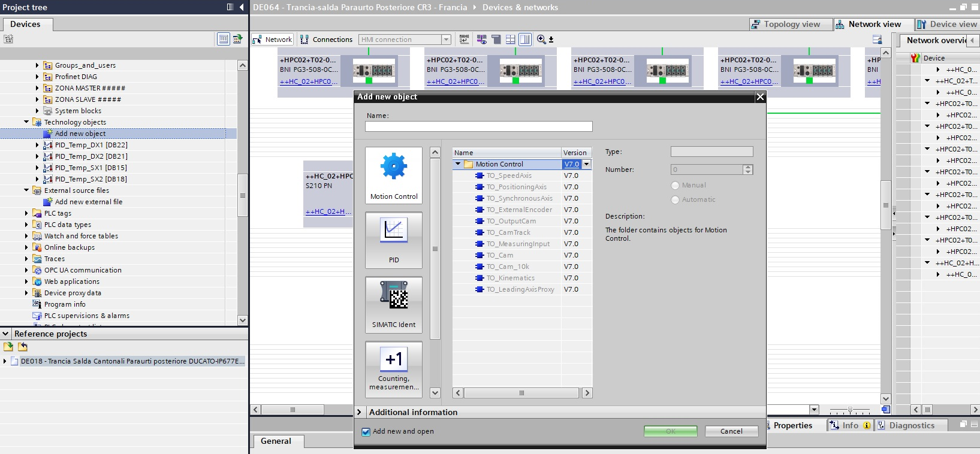Screen dimensions: 980x454
Task: Select the Manual numbering radio button
Action: click(x=676, y=186)
